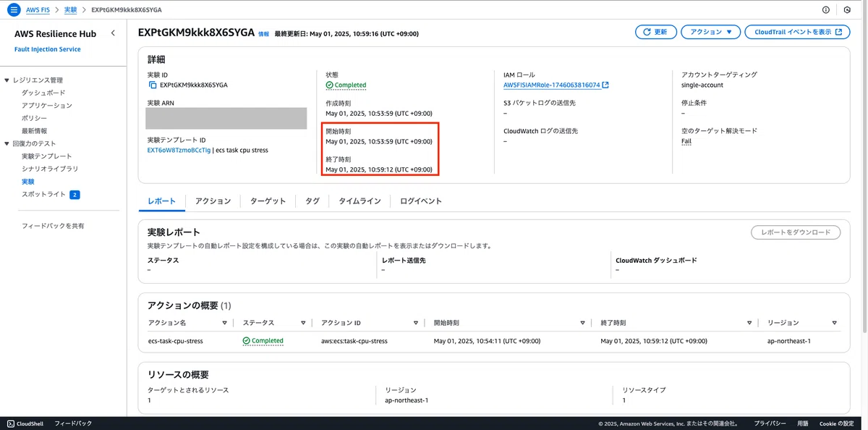Switch to the ログイベント tab
The image size is (868, 430).
420,201
